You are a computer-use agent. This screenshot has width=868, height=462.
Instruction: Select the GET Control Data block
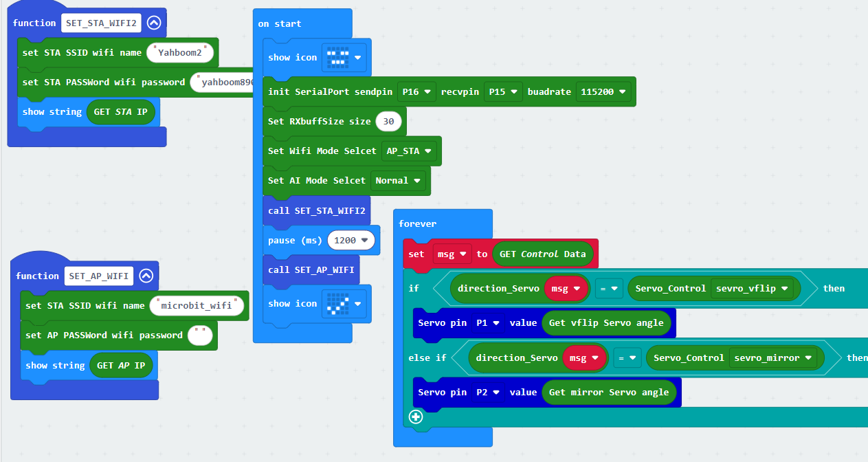(543, 254)
